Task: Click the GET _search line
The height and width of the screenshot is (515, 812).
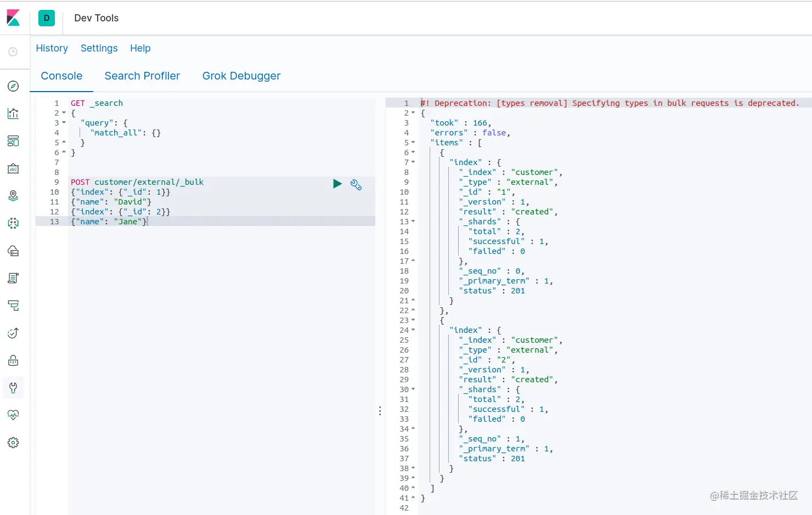Action: click(97, 103)
